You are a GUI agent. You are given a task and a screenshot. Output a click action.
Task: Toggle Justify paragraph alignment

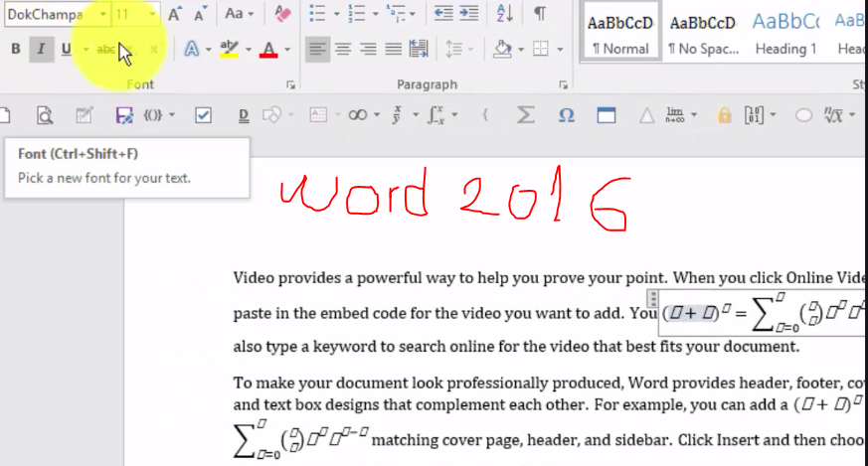(393, 50)
